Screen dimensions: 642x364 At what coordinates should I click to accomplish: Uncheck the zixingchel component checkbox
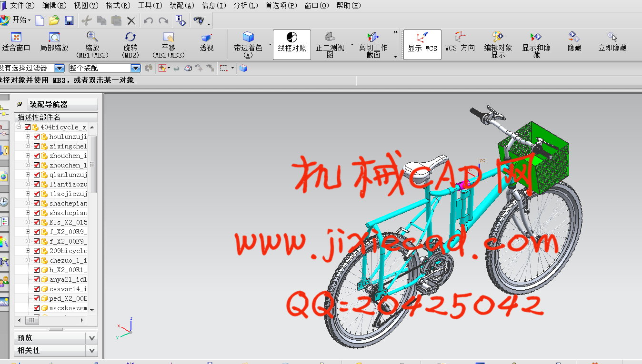tap(37, 146)
